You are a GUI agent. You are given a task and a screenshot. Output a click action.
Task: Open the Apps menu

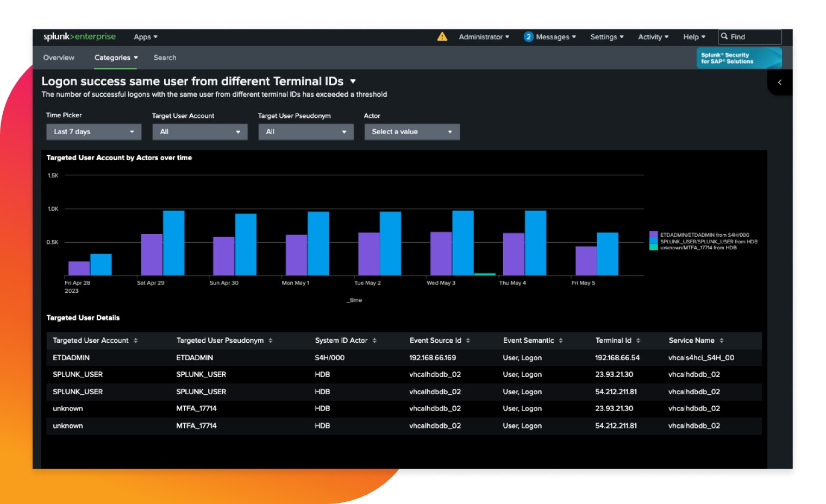click(x=145, y=36)
